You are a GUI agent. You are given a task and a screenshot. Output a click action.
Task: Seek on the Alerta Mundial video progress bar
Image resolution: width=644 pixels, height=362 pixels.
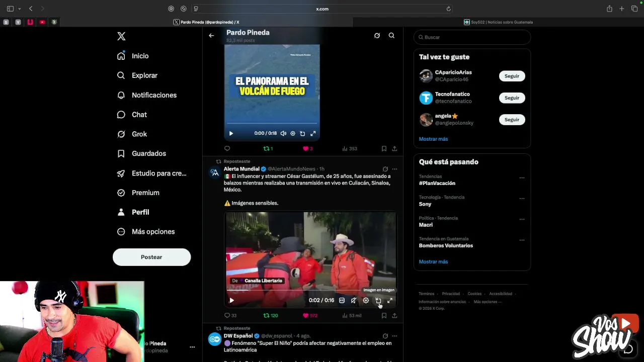point(310,290)
